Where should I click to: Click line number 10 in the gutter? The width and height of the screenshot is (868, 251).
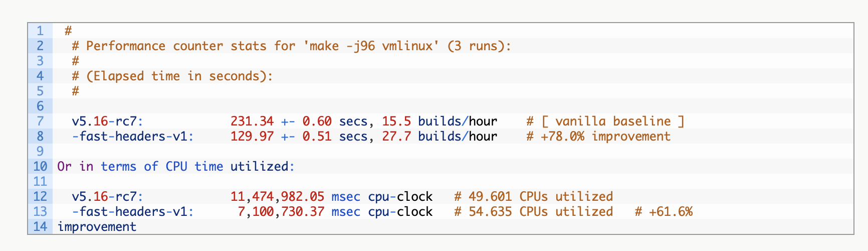tap(40, 166)
